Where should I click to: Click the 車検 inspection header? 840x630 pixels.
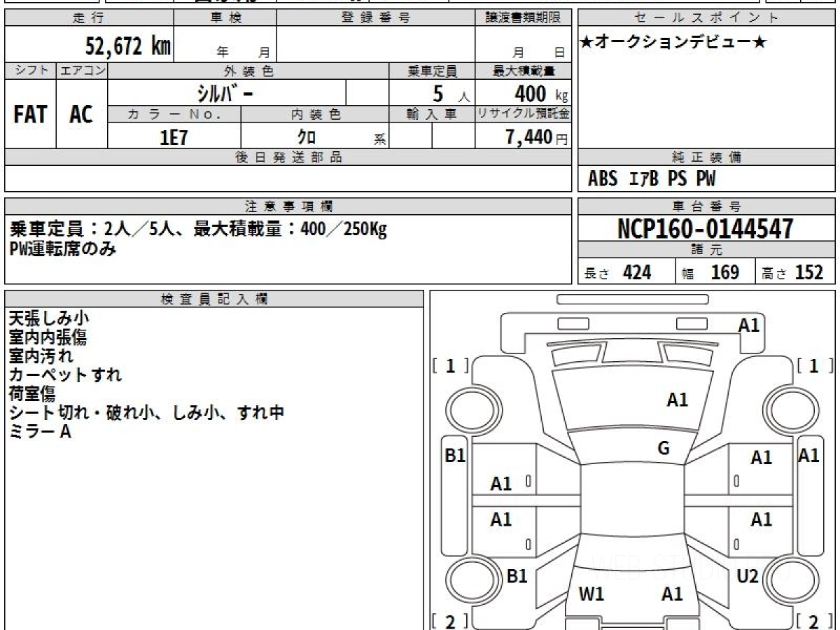pyautogui.click(x=225, y=19)
